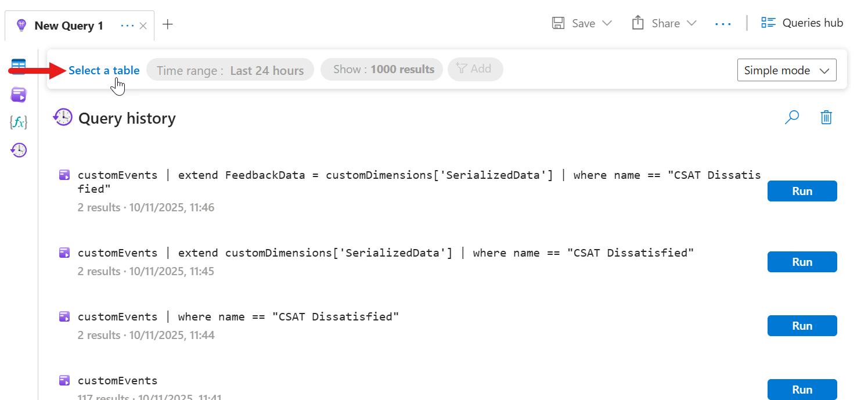
Task: Open the New Query 1 tab options ellipsis
Action: pos(127,26)
